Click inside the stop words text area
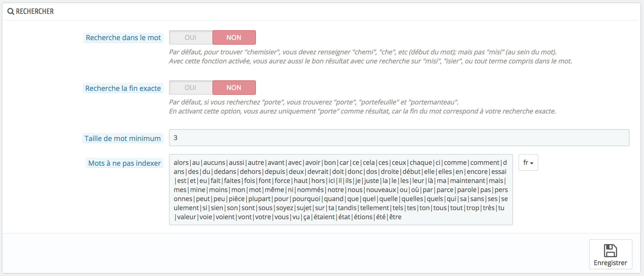The width and height of the screenshot is (644, 276). click(x=340, y=190)
